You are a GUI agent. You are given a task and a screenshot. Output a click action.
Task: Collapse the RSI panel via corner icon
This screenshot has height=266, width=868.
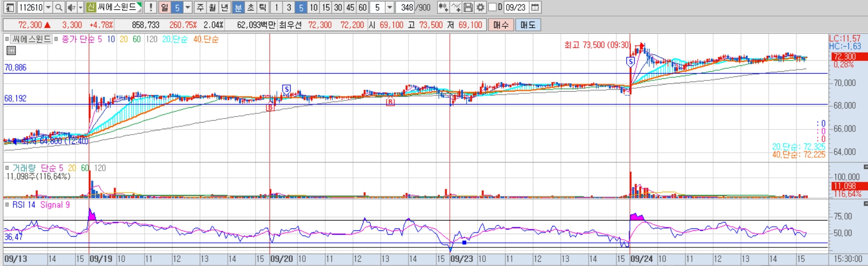(865, 203)
